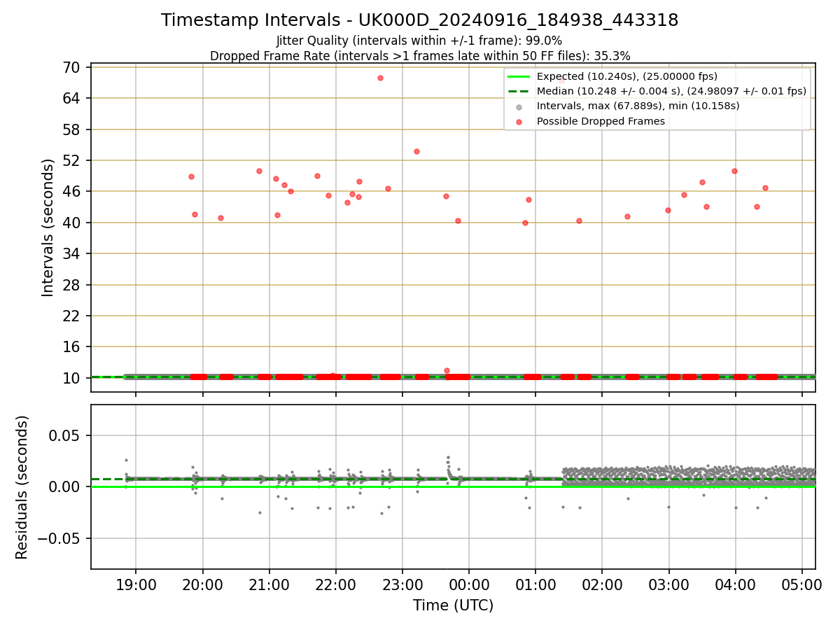Viewport: 840px width, 630px height.
Task: Click the 20:00 x-axis tick label
Action: [202, 585]
